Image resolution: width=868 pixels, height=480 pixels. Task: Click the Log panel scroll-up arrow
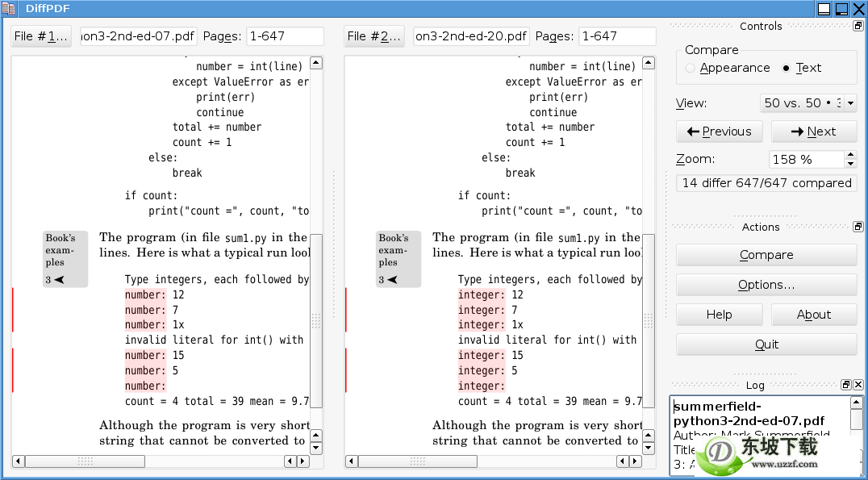857,403
